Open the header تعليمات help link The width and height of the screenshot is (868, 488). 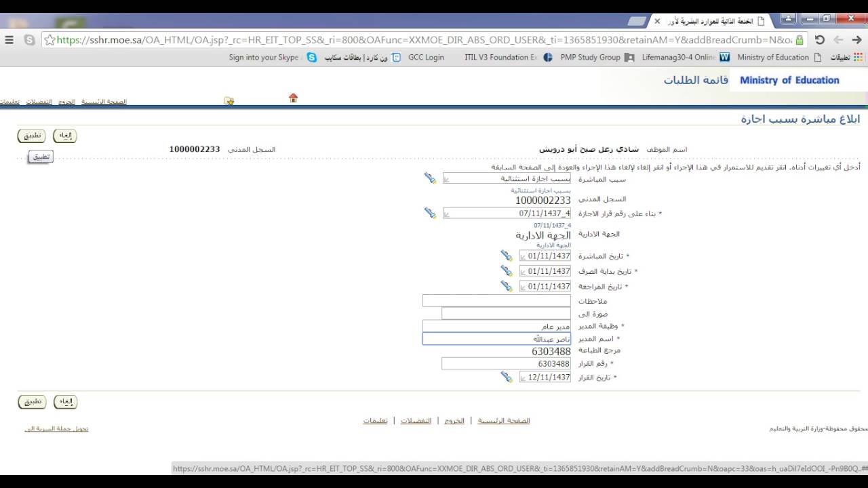click(9, 102)
